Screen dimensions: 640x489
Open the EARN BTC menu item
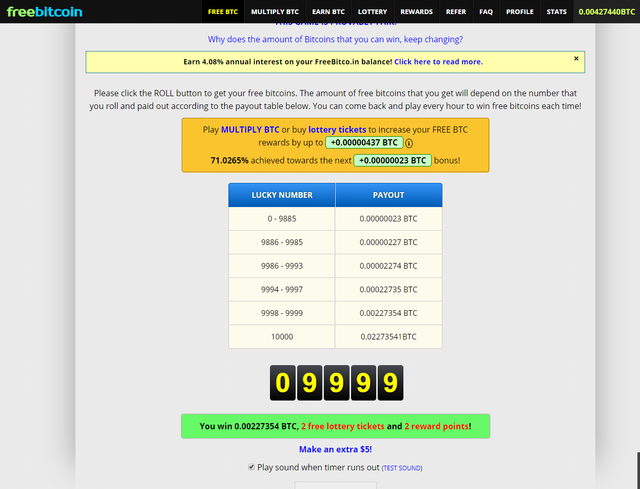[x=328, y=11]
